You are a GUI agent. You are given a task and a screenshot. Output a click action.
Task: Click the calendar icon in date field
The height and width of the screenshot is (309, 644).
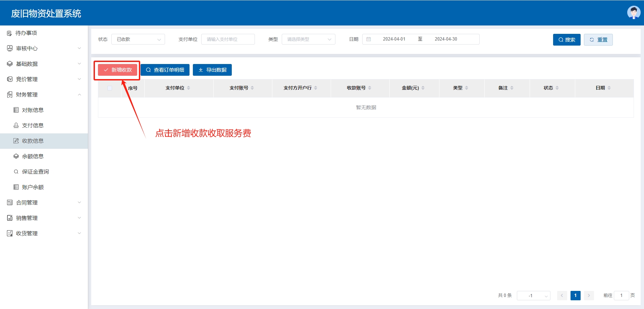[x=369, y=39]
